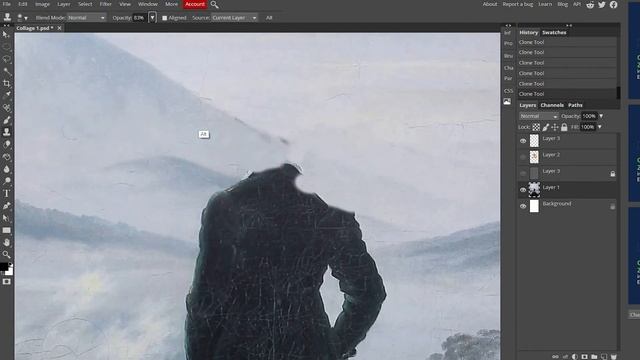Click the background white color swatch
This screenshot has width=640, height=360.
point(10,272)
